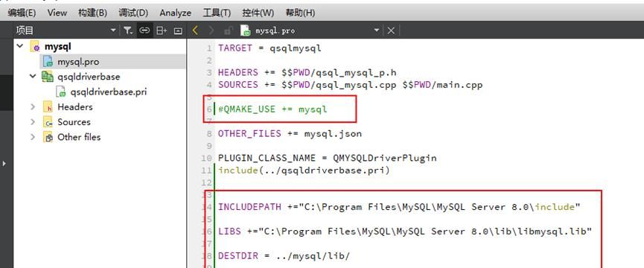This screenshot has height=268, width=644.
Task: Open the 构建(B) menu
Action: pos(92,13)
